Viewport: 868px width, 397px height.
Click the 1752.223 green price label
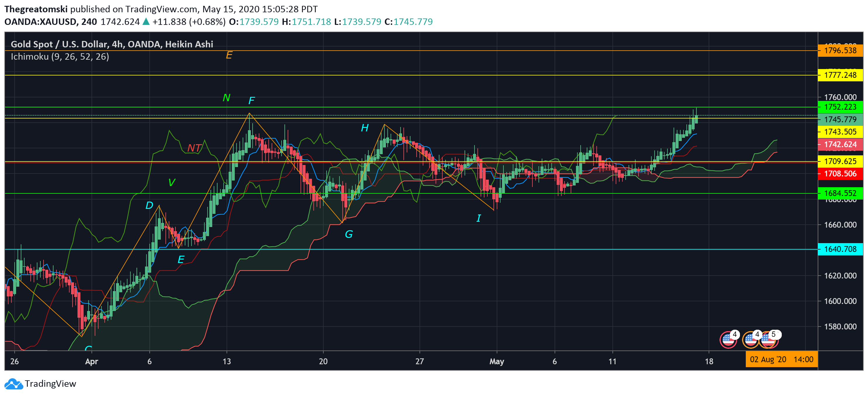[x=840, y=107]
